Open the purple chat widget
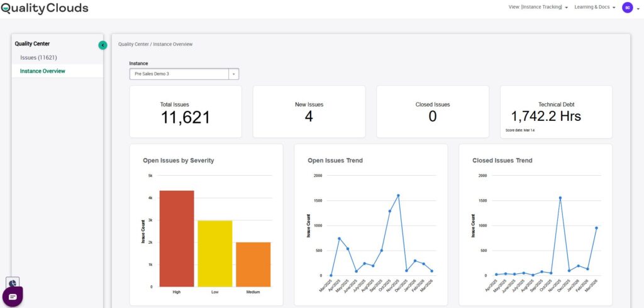Screen dimensions: 644x308 point(13,296)
